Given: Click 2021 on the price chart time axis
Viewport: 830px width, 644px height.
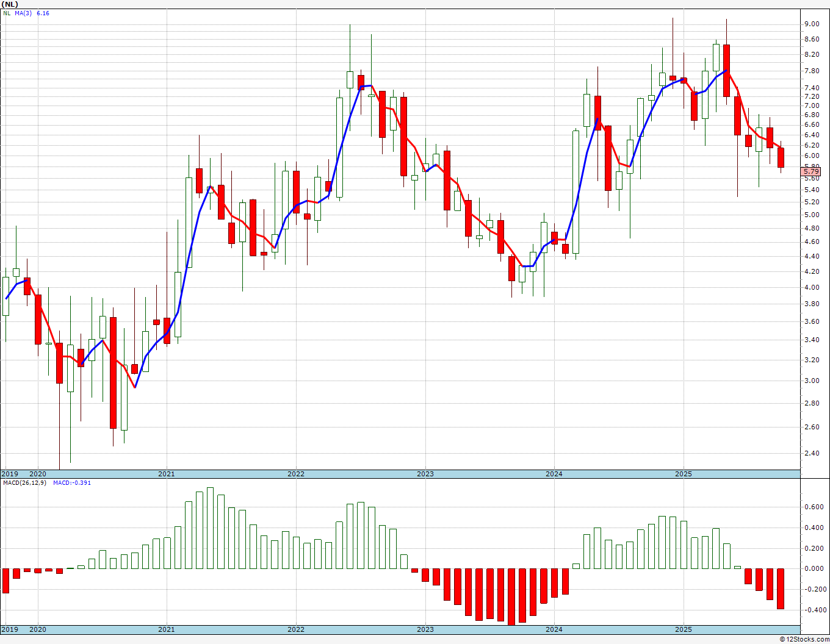Looking at the screenshot, I should [x=167, y=474].
